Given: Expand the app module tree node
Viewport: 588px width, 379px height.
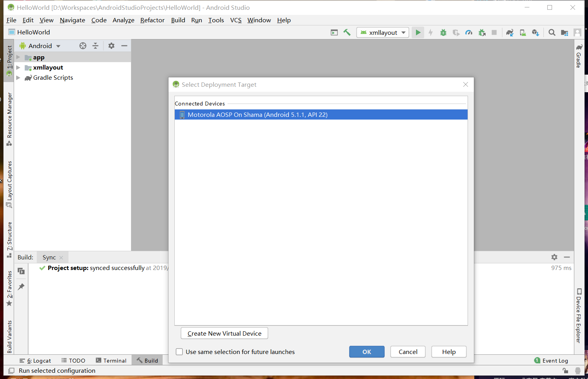Looking at the screenshot, I should (x=18, y=57).
